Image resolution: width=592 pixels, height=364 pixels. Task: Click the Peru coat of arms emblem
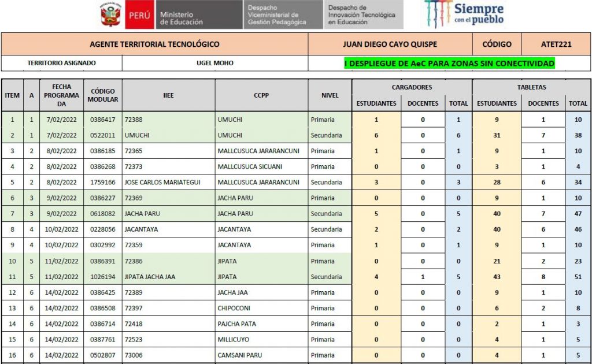pos(110,14)
